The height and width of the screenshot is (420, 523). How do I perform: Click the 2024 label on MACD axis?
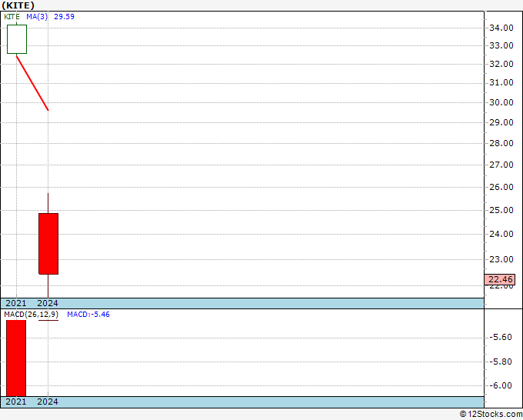(x=48, y=402)
